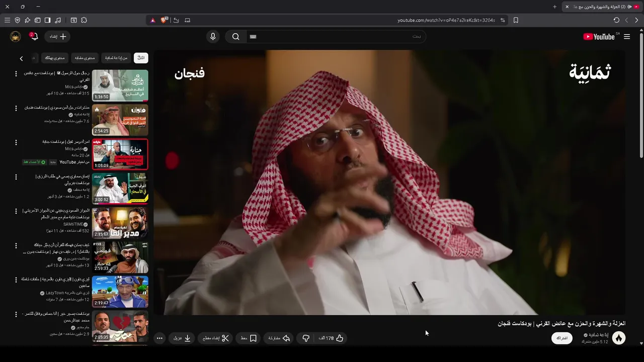This screenshot has width=644, height=362.
Task: Click the video player to pause
Action: pyautogui.click(x=389, y=182)
